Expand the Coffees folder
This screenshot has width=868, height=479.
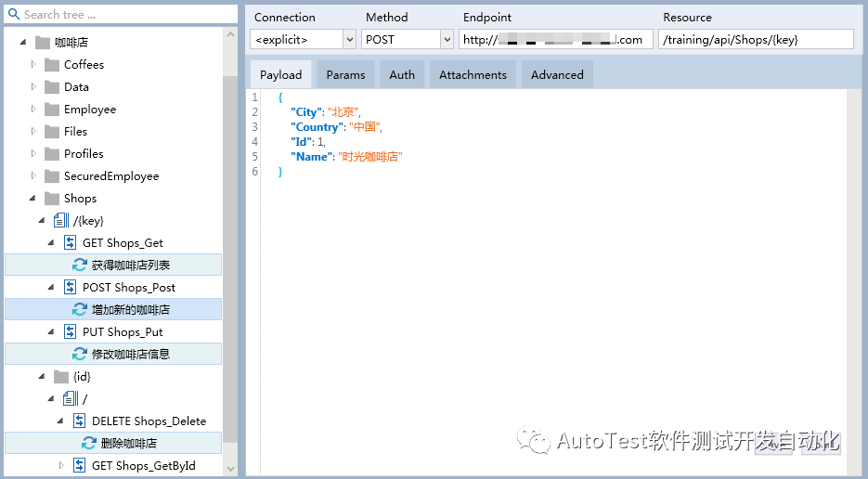click(33, 64)
